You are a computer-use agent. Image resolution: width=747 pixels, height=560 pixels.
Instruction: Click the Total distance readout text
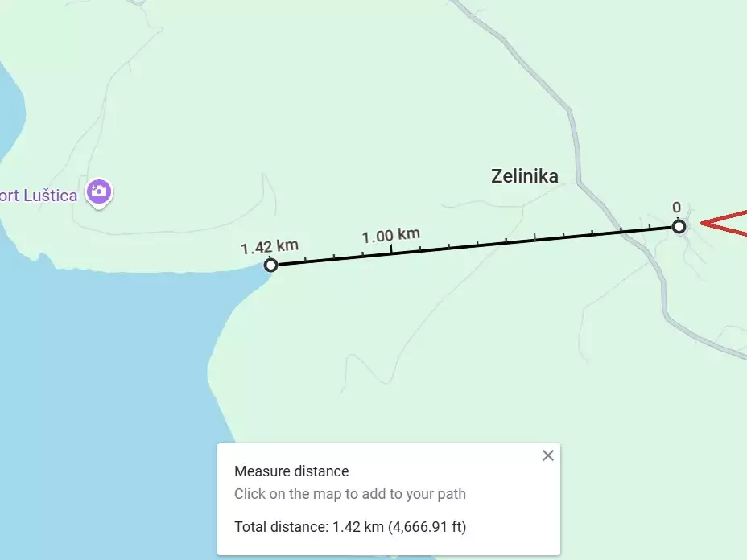click(350, 527)
